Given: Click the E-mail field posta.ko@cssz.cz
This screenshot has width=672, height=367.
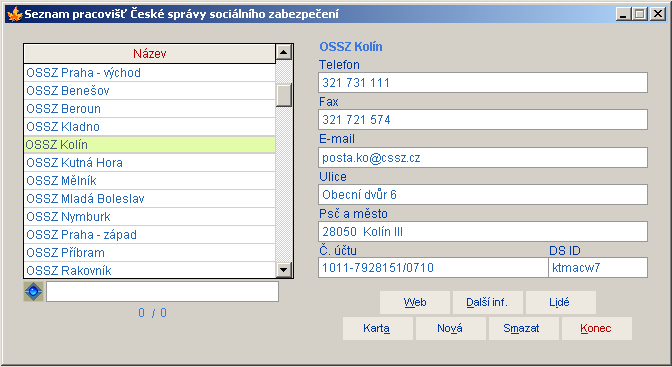Looking at the screenshot, I should pyautogui.click(x=483, y=158).
